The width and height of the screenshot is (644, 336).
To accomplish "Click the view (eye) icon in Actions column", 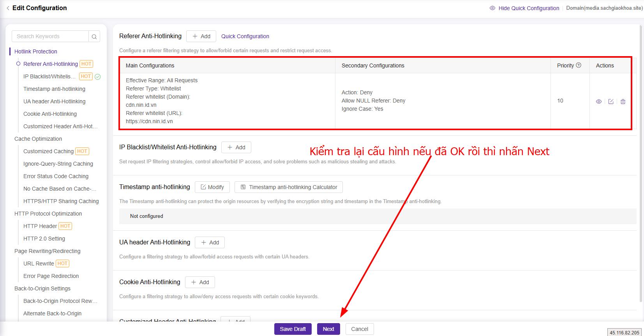I will pyautogui.click(x=599, y=102).
